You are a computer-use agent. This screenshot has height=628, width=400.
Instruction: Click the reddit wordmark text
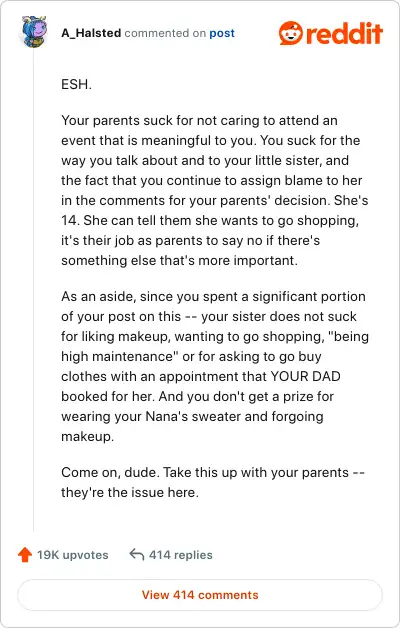(345, 33)
